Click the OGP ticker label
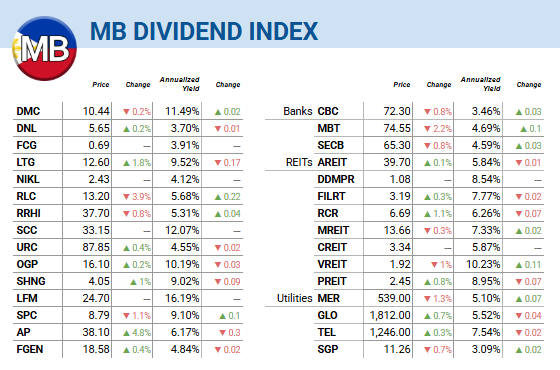This screenshot has height=370, width=560. pyautogui.click(x=27, y=265)
